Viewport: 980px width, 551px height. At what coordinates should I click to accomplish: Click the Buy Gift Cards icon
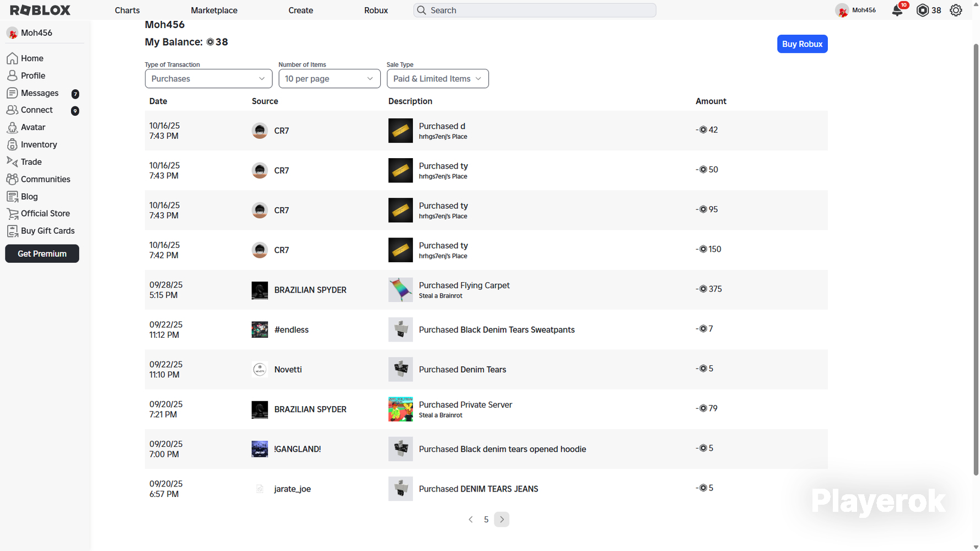pos(12,231)
